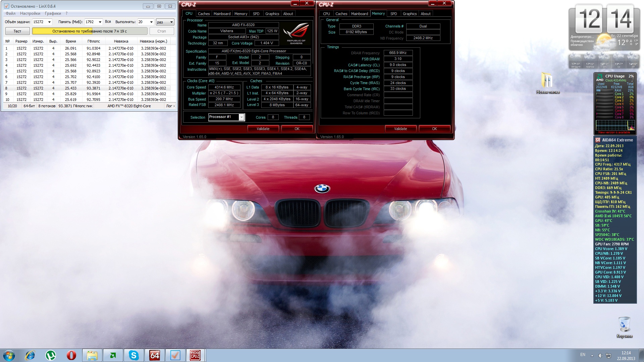Click LinX checkmark icon in taskbar
The height and width of the screenshot is (362, 644).
click(x=175, y=355)
